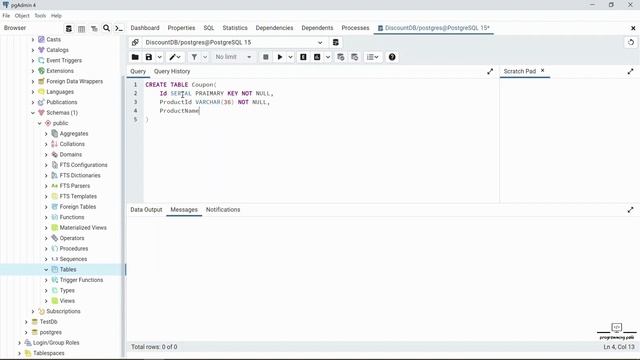Image resolution: width=640 pixels, height=360 pixels.
Task: Open the Help menu
Action: click(56, 16)
